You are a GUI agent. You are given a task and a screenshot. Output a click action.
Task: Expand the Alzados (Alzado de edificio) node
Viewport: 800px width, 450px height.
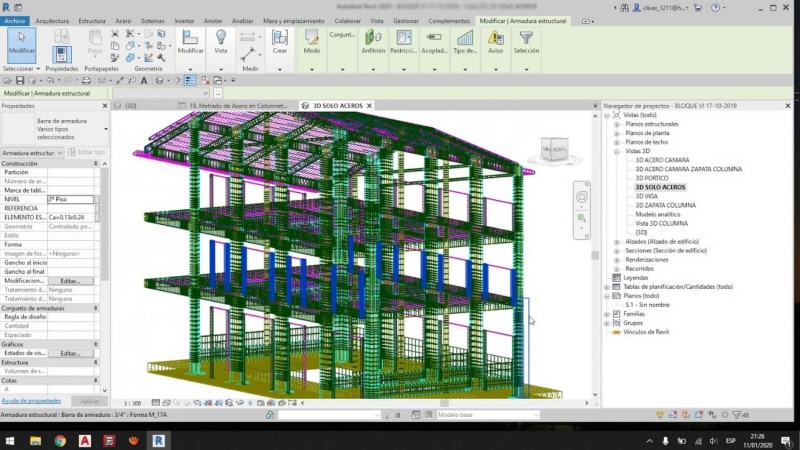616,242
